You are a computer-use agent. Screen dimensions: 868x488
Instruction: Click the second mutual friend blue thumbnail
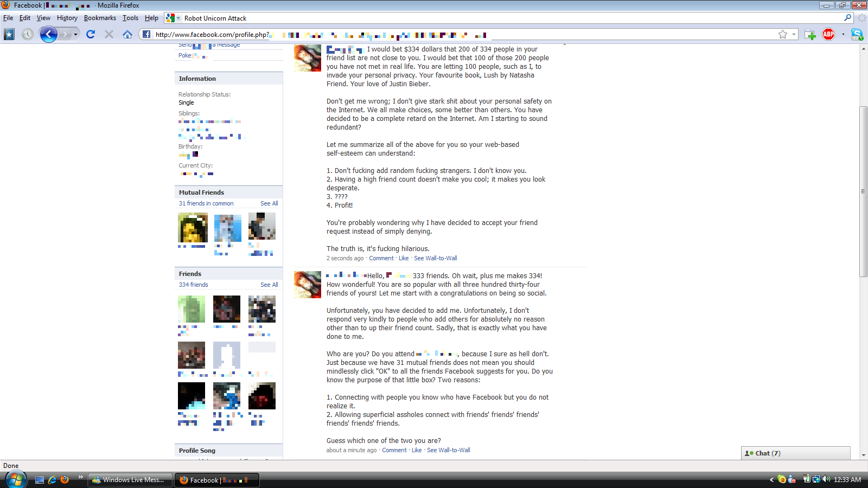pos(228,228)
